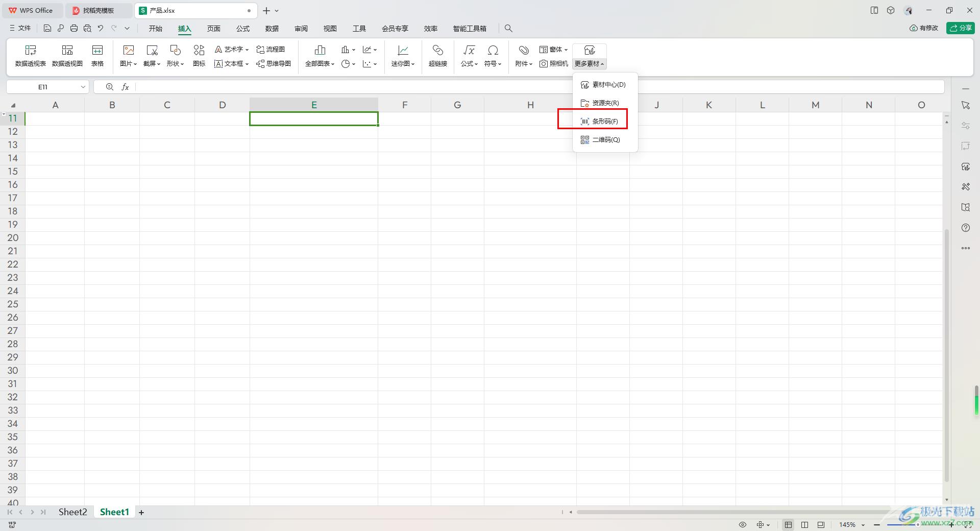Open print preview from quick access bar
Screen dimensions: 980x531
coord(87,29)
